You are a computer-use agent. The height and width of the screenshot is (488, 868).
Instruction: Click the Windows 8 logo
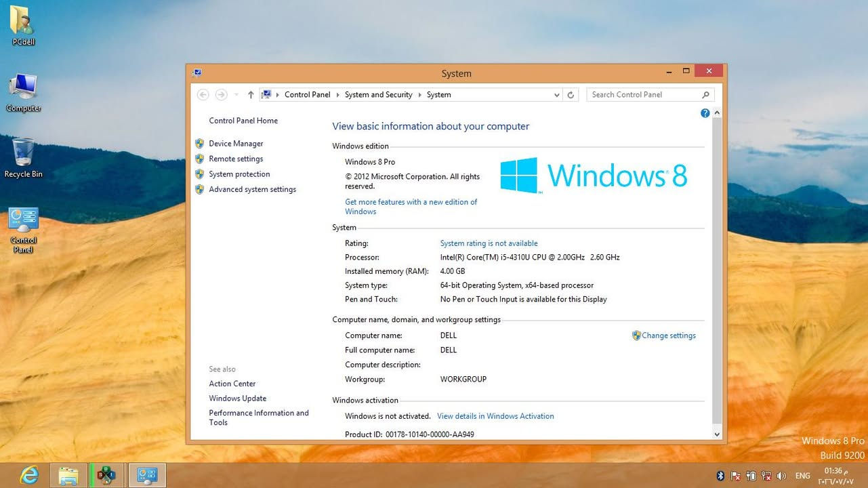[594, 176]
